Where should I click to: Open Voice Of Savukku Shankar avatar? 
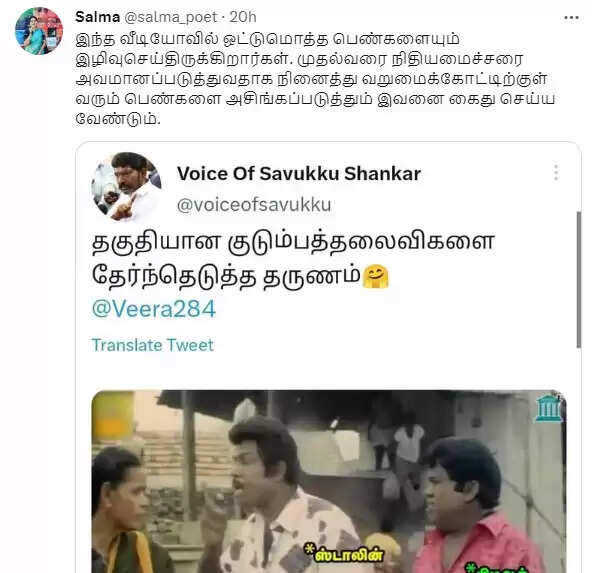pyautogui.click(x=126, y=187)
